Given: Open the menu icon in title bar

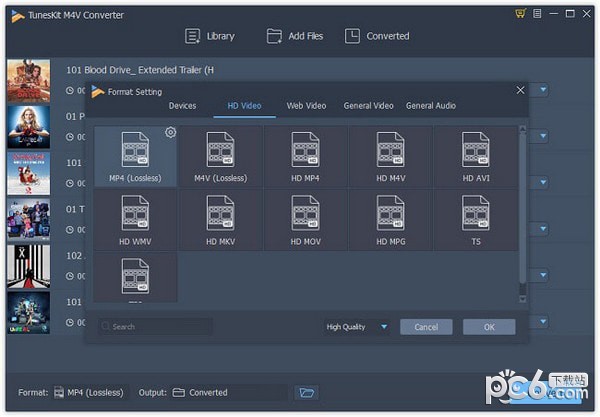Looking at the screenshot, I should pos(537,14).
